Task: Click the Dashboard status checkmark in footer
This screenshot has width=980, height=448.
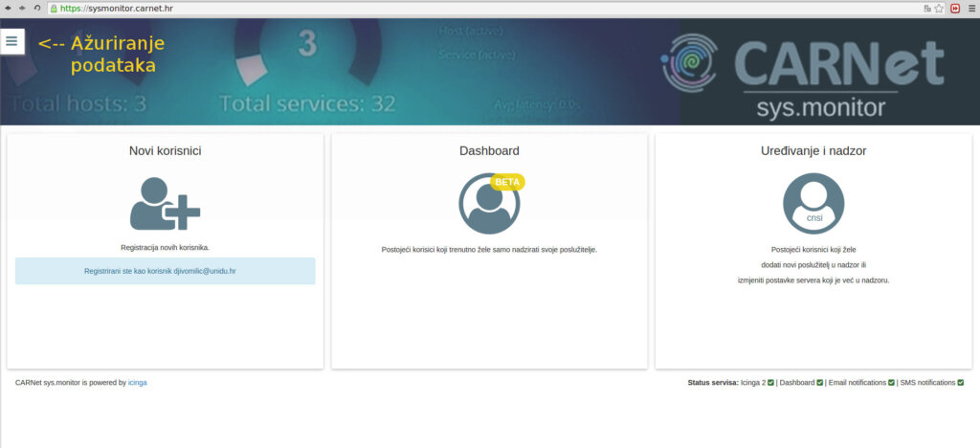Action: pyautogui.click(x=819, y=383)
